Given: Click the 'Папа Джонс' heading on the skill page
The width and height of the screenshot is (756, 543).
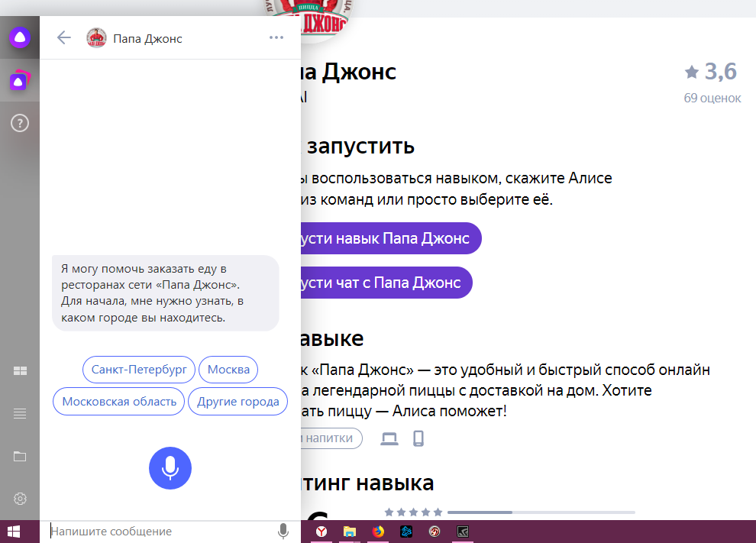Looking at the screenshot, I should (348, 72).
